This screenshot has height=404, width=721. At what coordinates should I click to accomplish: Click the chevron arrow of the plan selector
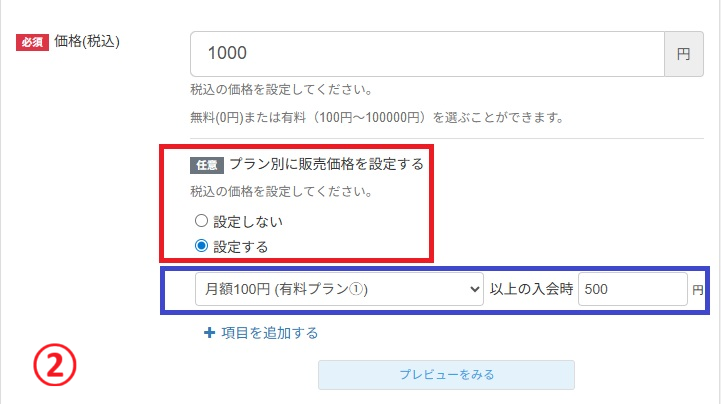(x=474, y=290)
